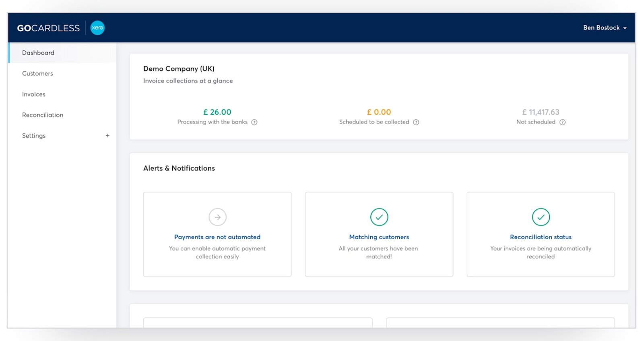644x341 pixels.
Task: Select Settings in the sidebar
Action: [x=34, y=136]
